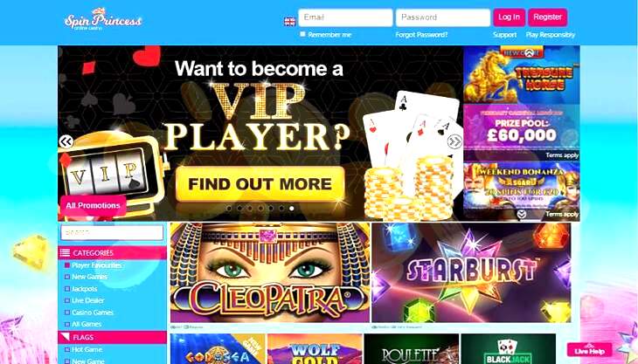This screenshot has width=638, height=364.
Task: Advance to next banner slide arrow
Action: tap(454, 141)
